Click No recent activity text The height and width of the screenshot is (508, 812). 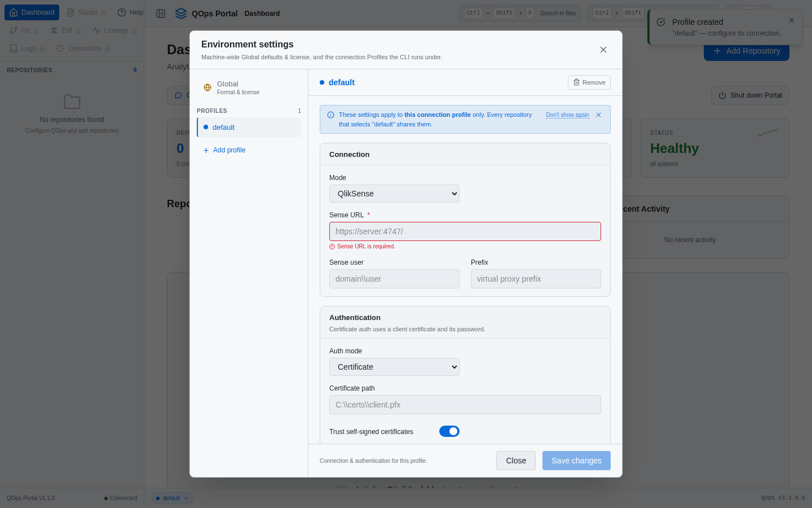pyautogui.click(x=690, y=240)
